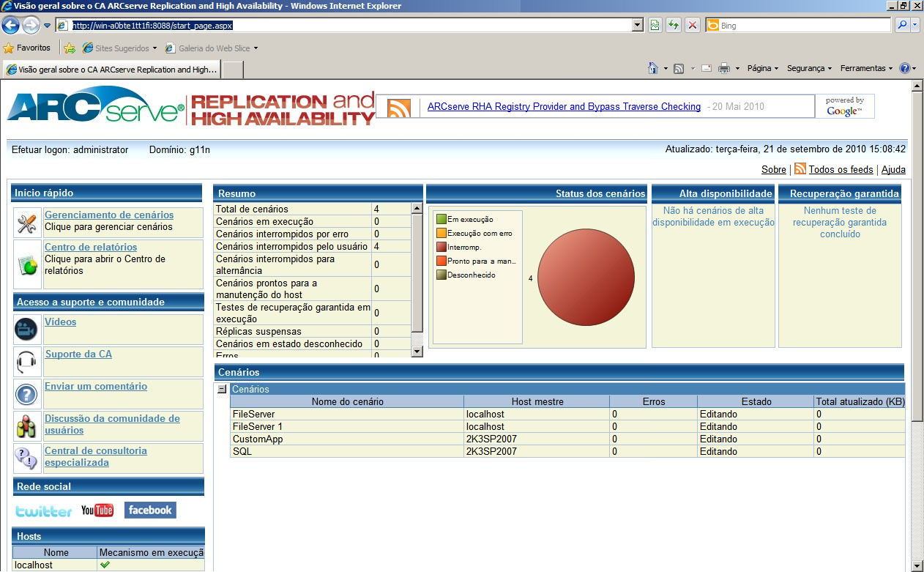Image resolution: width=924 pixels, height=572 pixels.
Task: Click the scenario management wrench icon
Action: [27, 223]
